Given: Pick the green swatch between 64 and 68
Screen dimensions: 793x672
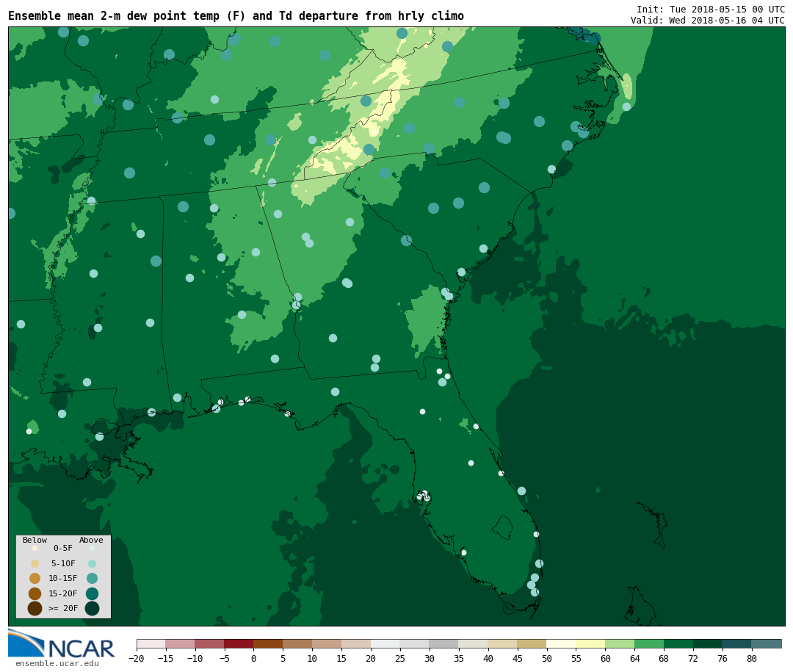Looking at the screenshot, I should click(x=650, y=643).
